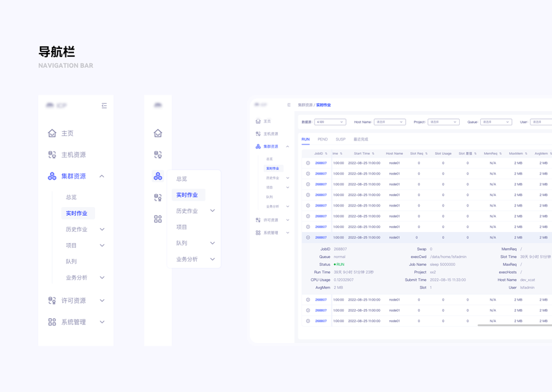
Task: Click the 许可资源 icon in the expanded navigation bar
Action: [52, 301]
